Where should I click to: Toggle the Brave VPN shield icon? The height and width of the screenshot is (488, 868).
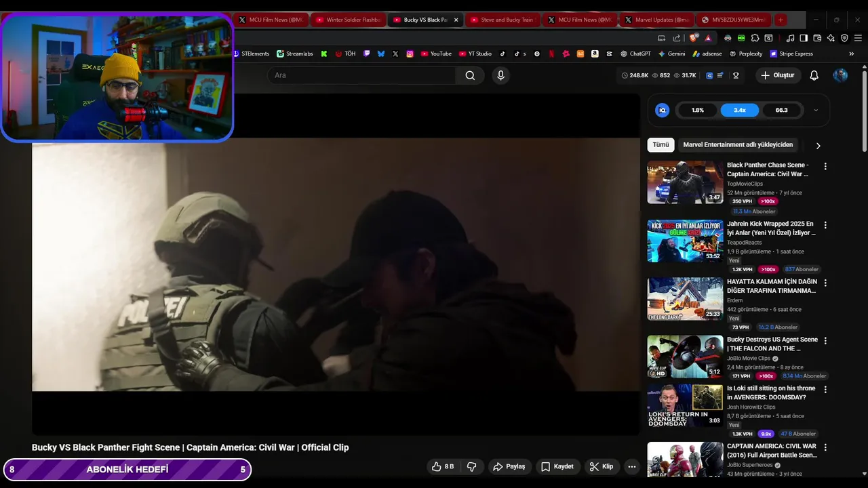(844, 38)
